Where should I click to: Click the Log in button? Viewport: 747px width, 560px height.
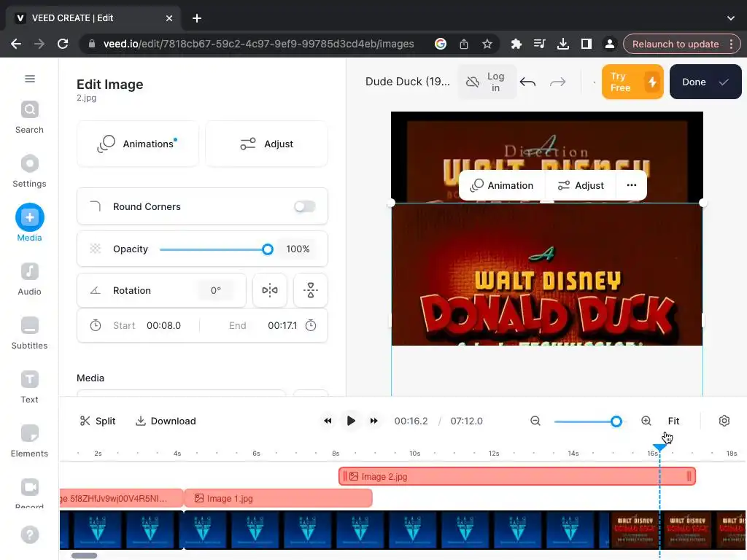[x=487, y=82]
